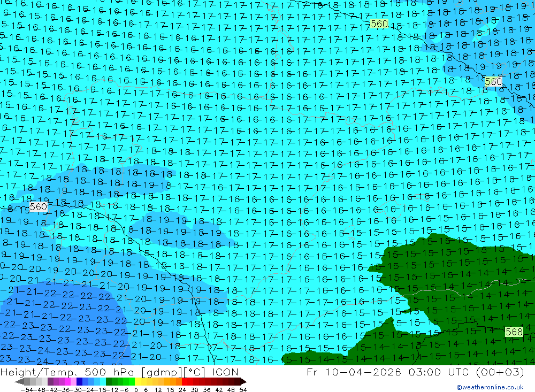Click the yellow 560 contour label at top center
This screenshot has width=535, height=392.
point(379,24)
